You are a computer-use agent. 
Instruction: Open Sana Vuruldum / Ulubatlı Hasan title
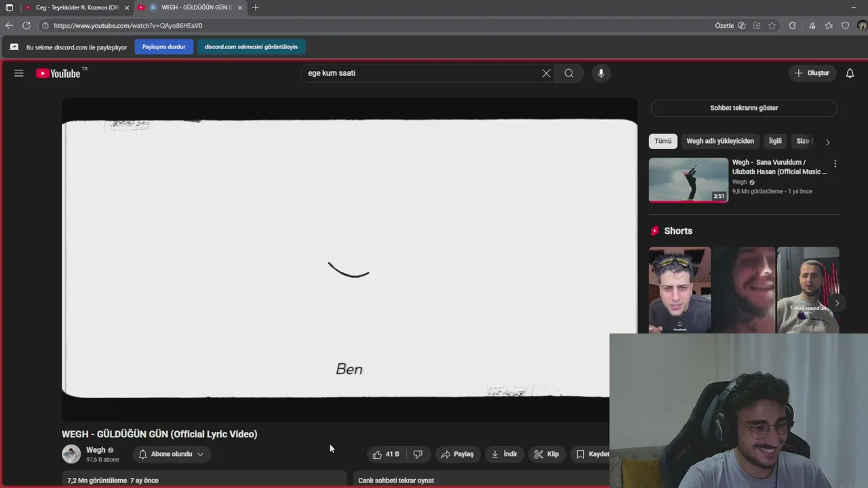click(x=780, y=167)
